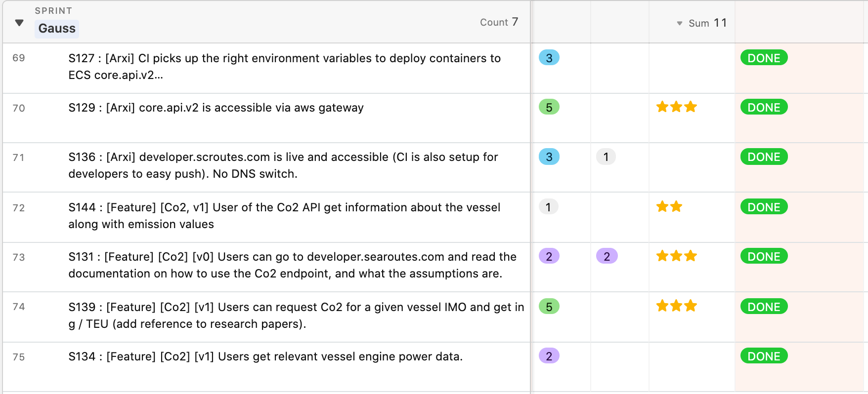Viewport: 868px width, 394px height.
Task: Select row number 74
Action: click(19, 307)
